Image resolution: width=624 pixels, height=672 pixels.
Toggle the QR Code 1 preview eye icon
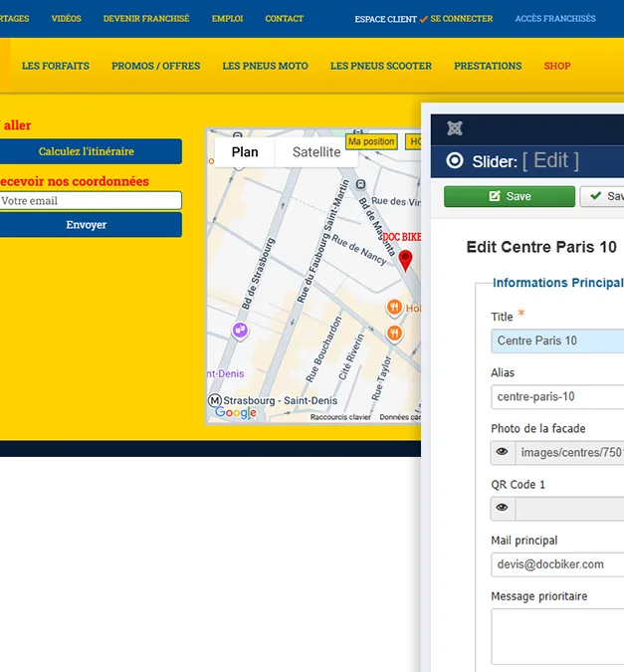tap(503, 509)
